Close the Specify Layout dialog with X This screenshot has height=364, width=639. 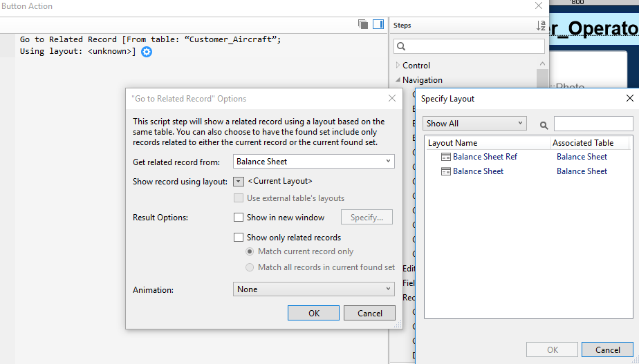pyautogui.click(x=630, y=99)
